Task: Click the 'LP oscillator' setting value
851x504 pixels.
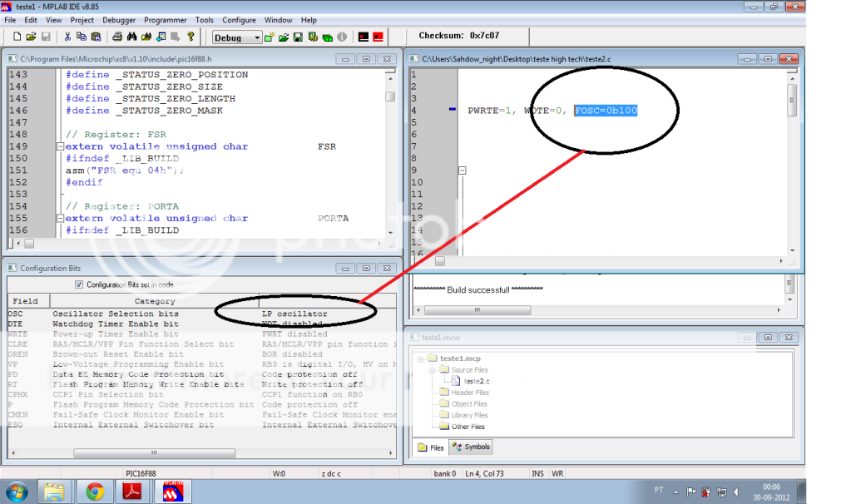Action: [294, 314]
